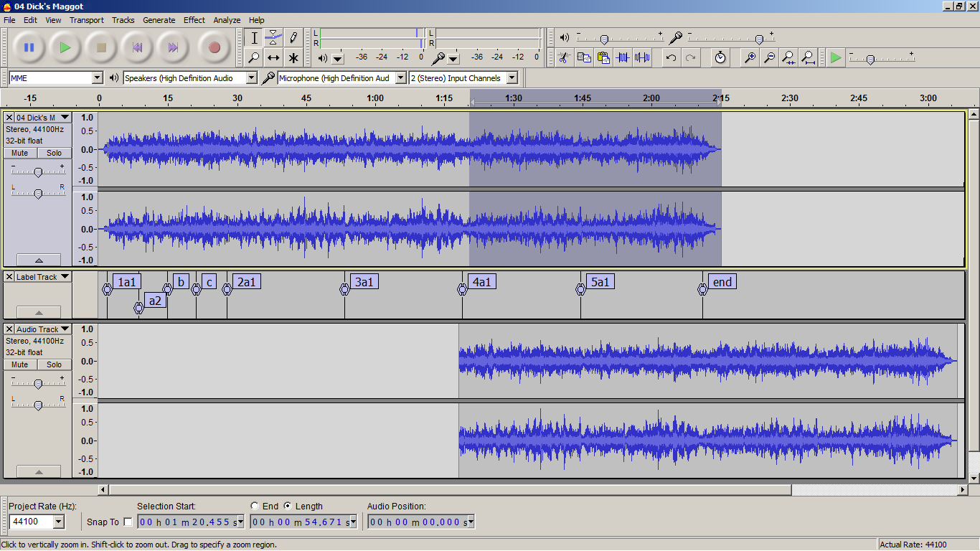
Task: Open the Generate menu
Action: (159, 20)
